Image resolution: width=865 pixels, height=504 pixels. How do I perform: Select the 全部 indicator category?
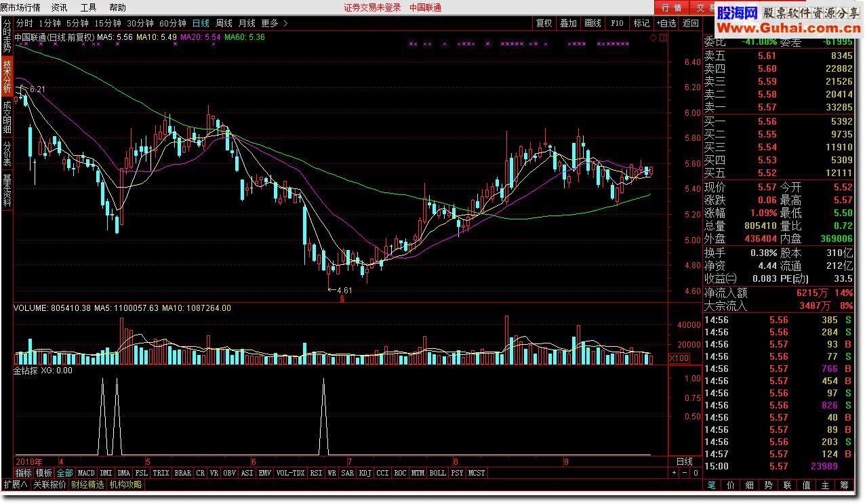(x=65, y=473)
